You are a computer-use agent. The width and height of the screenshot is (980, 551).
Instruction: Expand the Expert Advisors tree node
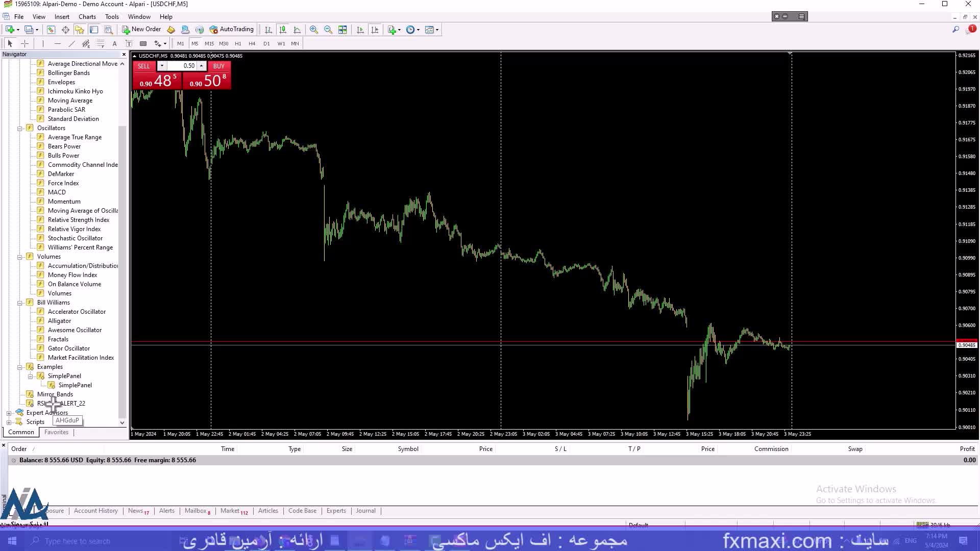coord(9,413)
